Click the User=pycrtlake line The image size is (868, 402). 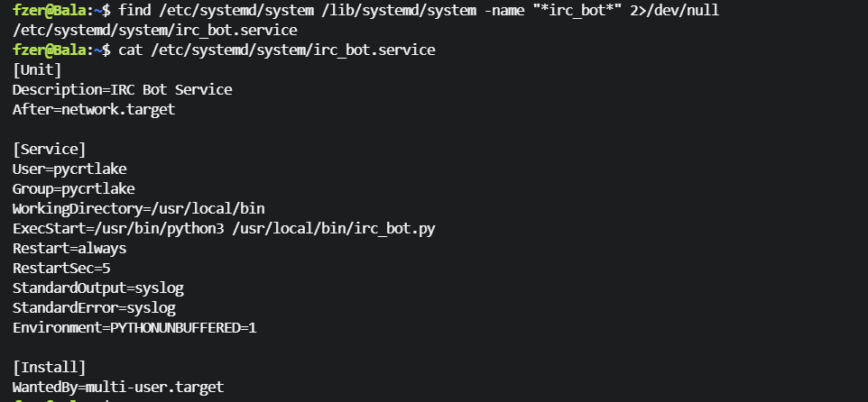(x=69, y=169)
